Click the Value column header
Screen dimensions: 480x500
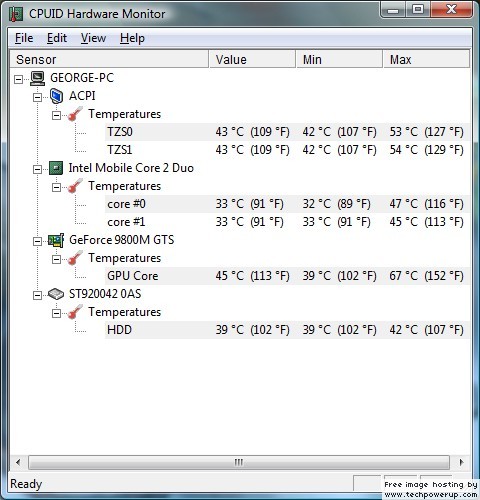click(252, 60)
